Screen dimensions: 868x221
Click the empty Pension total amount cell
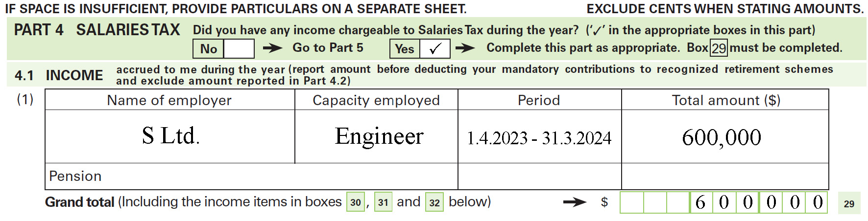(725, 177)
